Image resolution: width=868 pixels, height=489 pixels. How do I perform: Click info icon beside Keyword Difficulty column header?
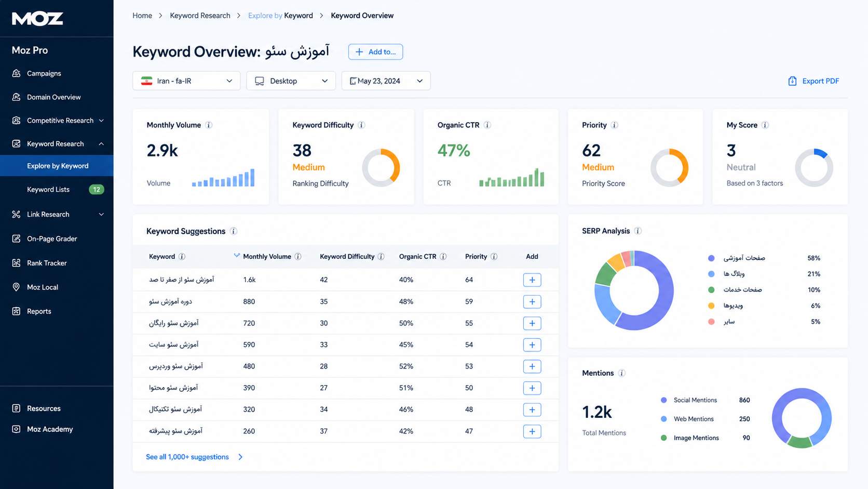(x=381, y=257)
